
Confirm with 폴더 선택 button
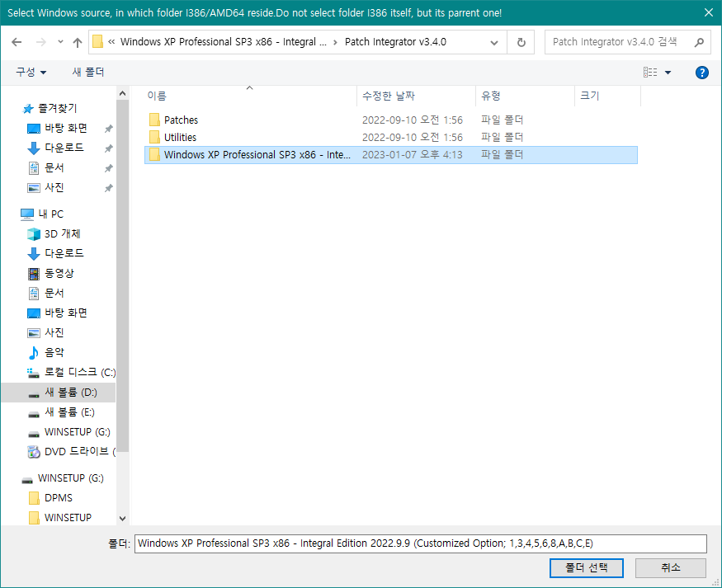pos(586,568)
